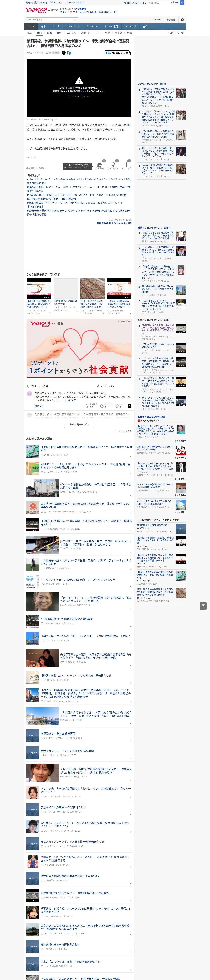The width and height of the screenshot is (210, 980).
Task: Click the ログイン link
Action: 64,12
